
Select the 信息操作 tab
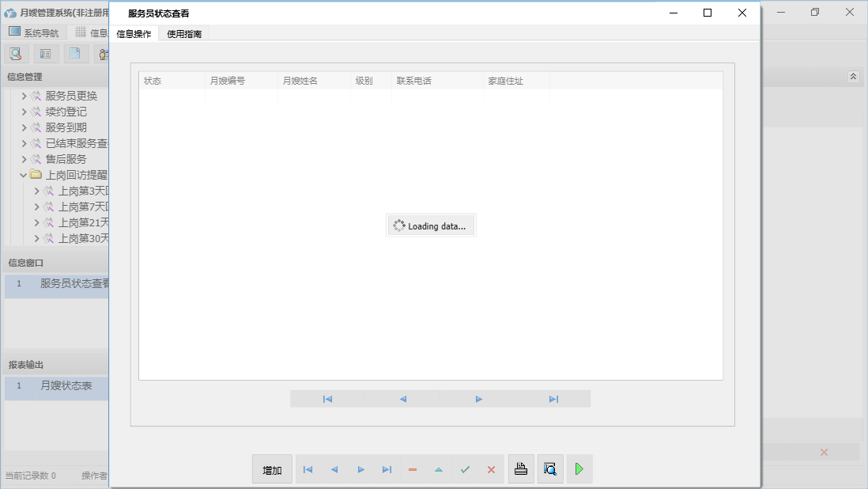coord(134,34)
